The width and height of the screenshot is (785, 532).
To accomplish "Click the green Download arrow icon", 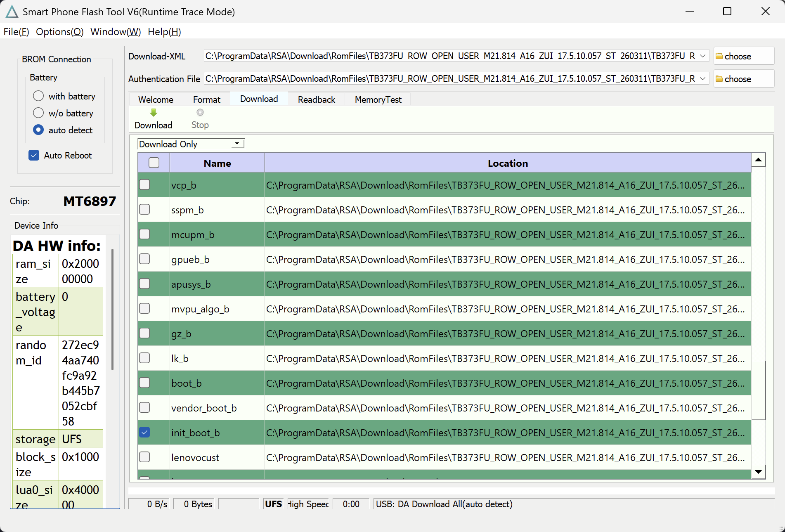I will (x=154, y=113).
